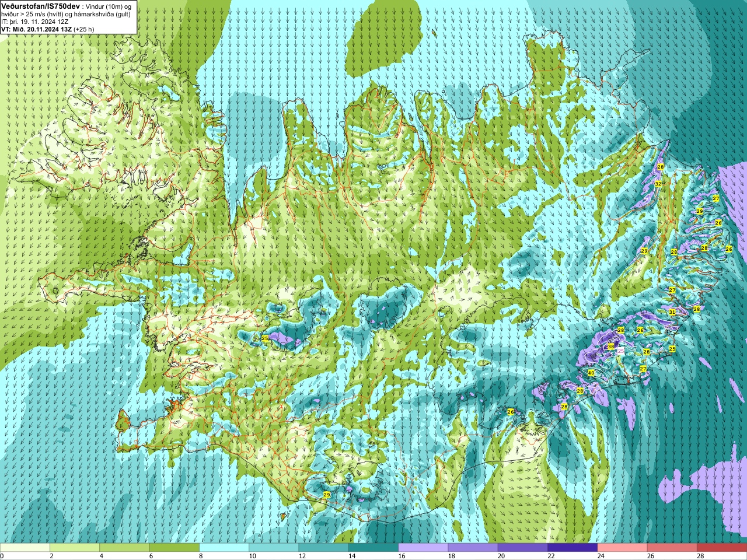The width and height of the screenshot is (747, 560).
Task: Click the 'Veðurstofan/IS750dev' title text
Action: click(41, 5)
